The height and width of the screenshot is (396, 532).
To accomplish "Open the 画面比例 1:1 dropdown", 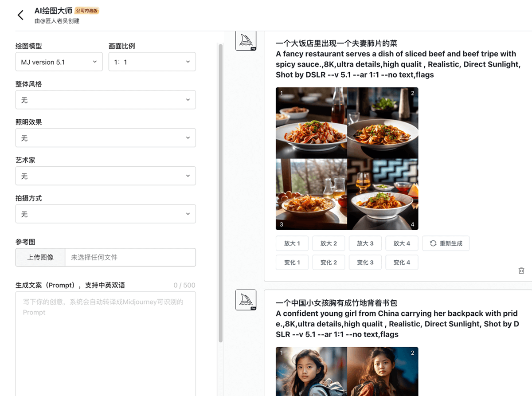I will [x=152, y=62].
